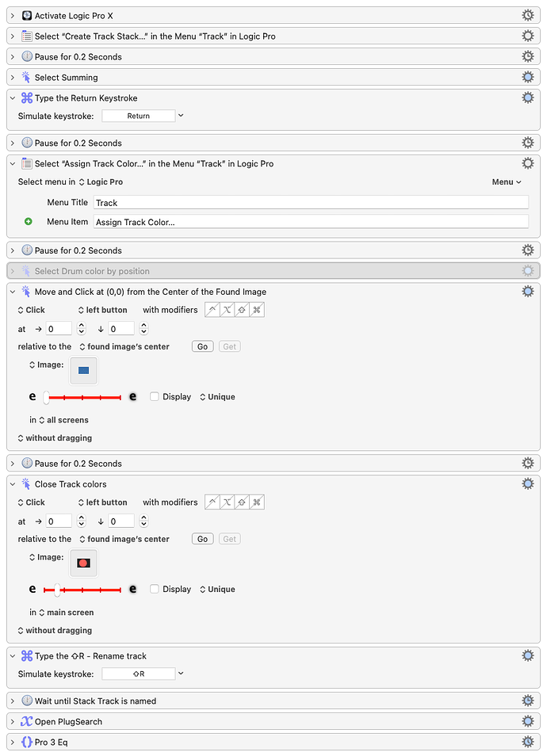
Task: Click the cursor icon beside Select Summing
Action: click(26, 77)
